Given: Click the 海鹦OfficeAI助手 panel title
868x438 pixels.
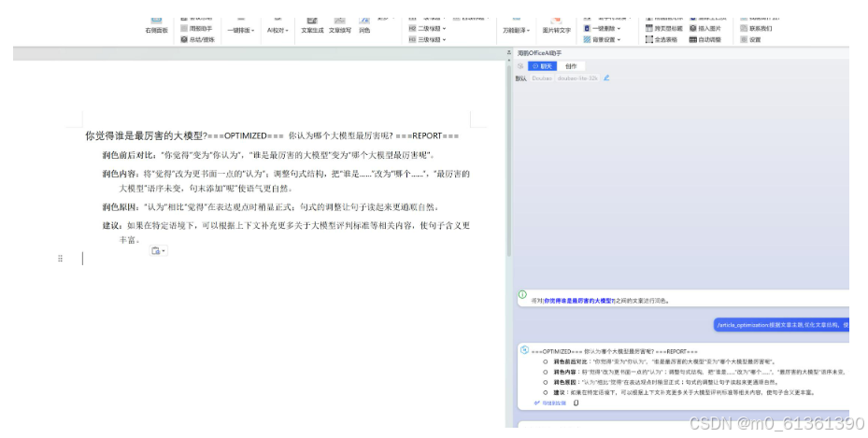Looking at the screenshot, I should click(x=539, y=53).
